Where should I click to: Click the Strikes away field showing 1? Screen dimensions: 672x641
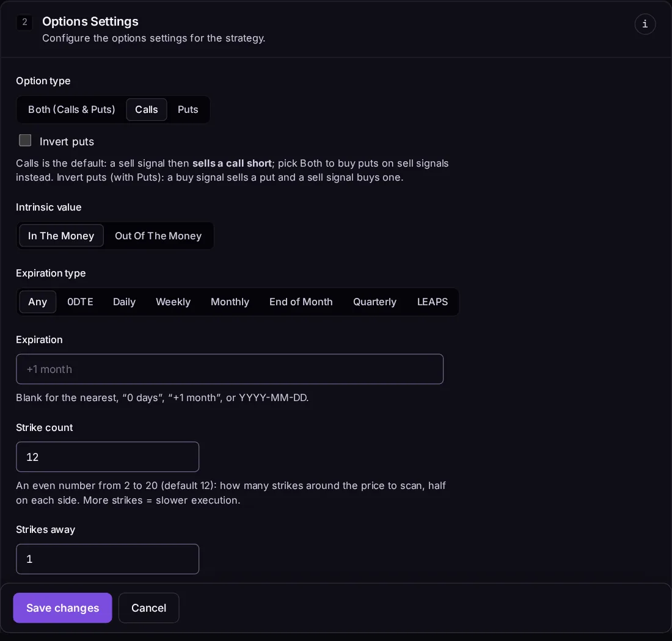click(108, 559)
